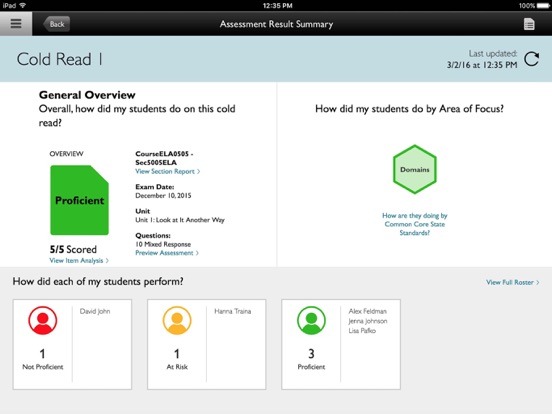Select student Lisa Pafko
The width and height of the screenshot is (552, 414).
pos(362,331)
